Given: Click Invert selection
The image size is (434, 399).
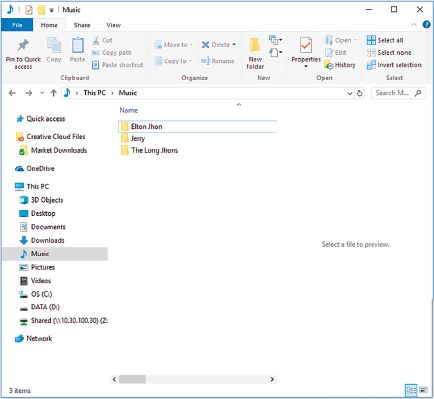Looking at the screenshot, I should (x=394, y=65).
